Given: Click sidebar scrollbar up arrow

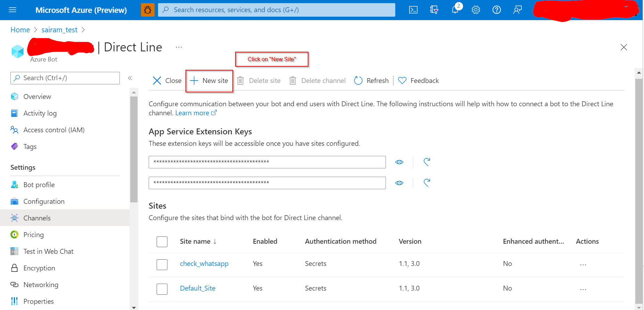Looking at the screenshot, I should pyautogui.click(x=134, y=92).
